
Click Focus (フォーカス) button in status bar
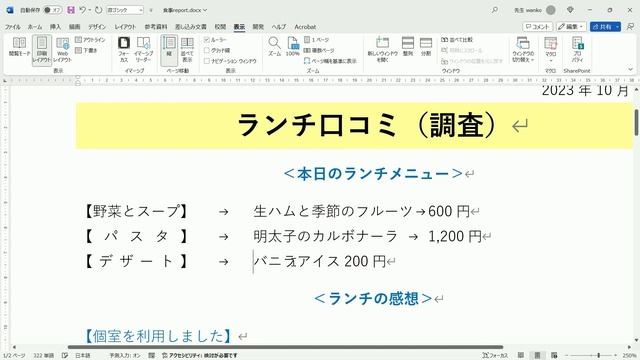tap(495, 356)
